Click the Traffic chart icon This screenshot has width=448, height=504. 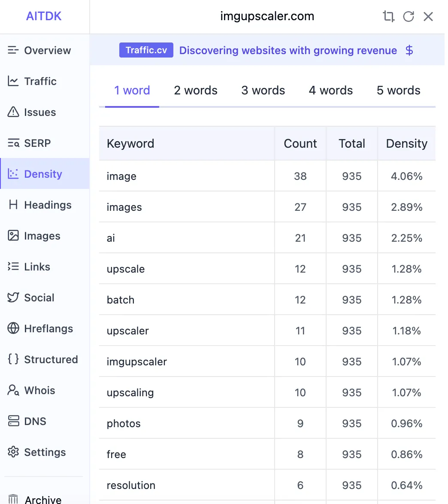pos(13,81)
